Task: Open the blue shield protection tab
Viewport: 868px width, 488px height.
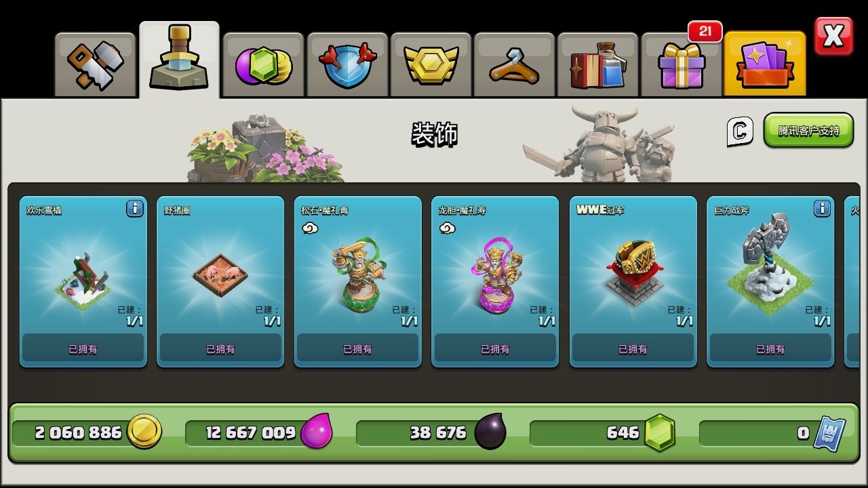Action: pyautogui.click(x=347, y=64)
